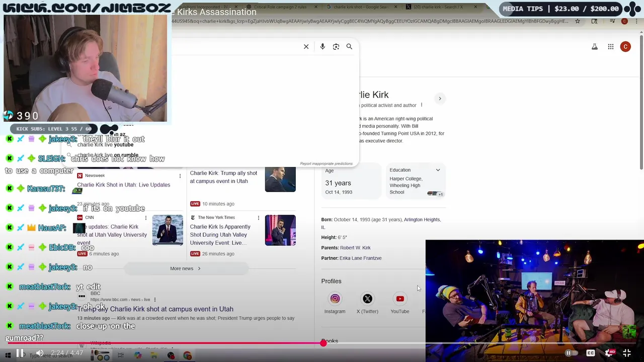Close the Critical Role campaign 2 rules tab

coord(317,7)
